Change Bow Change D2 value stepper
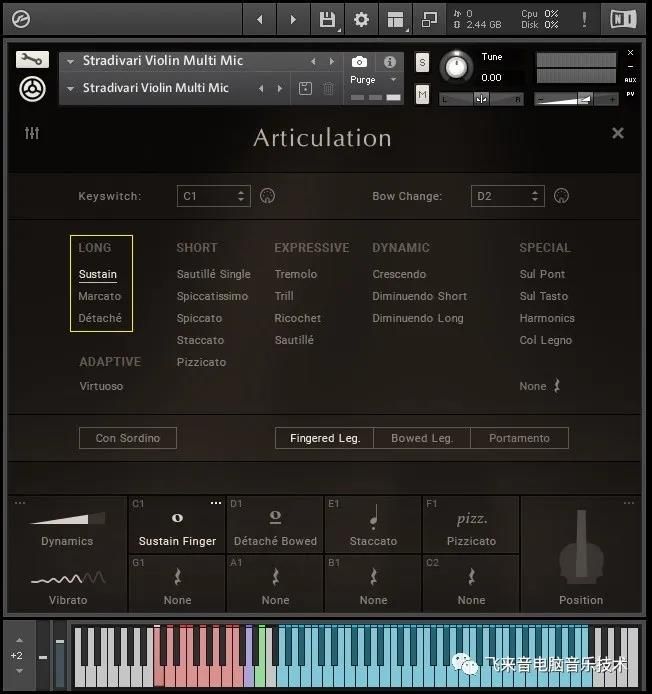 point(535,196)
